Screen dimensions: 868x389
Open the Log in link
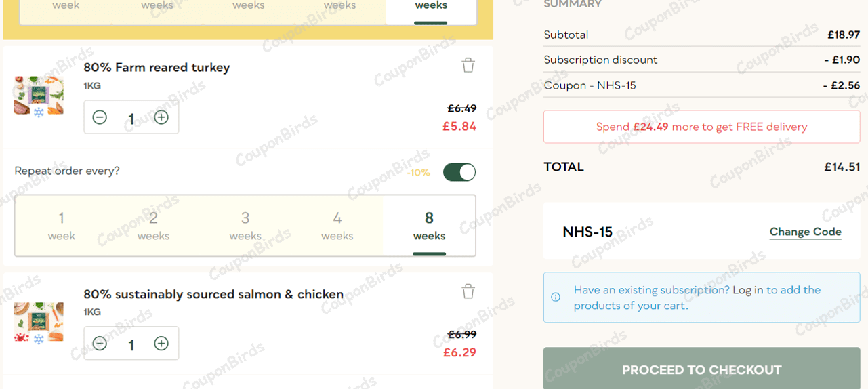(747, 290)
